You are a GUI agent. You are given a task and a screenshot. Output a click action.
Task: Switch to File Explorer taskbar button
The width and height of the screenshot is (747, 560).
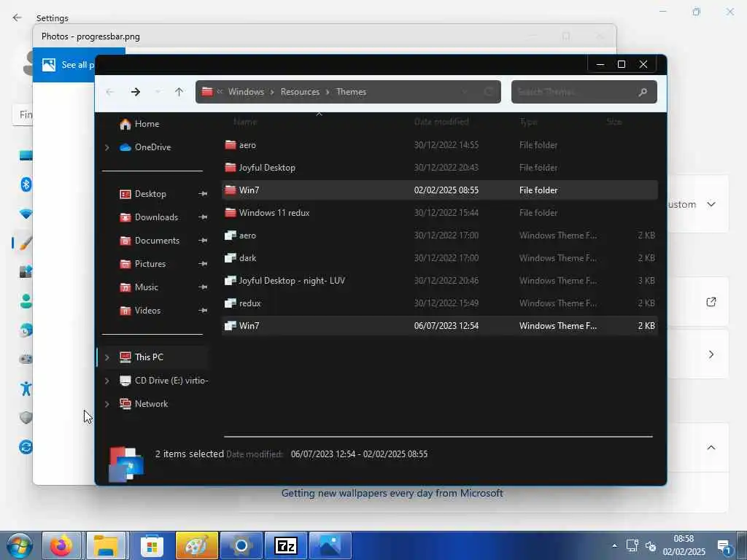[x=106, y=545]
